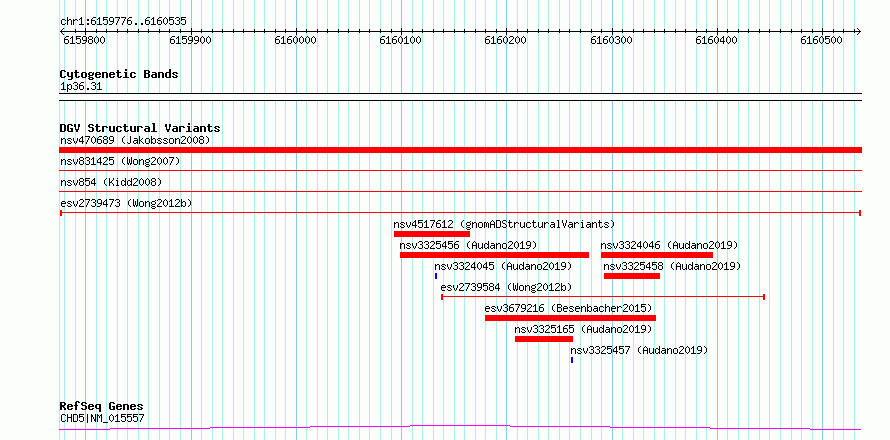Click the CHD5|NM_015557 gene label
This screenshot has width=890, height=440.
point(102,418)
